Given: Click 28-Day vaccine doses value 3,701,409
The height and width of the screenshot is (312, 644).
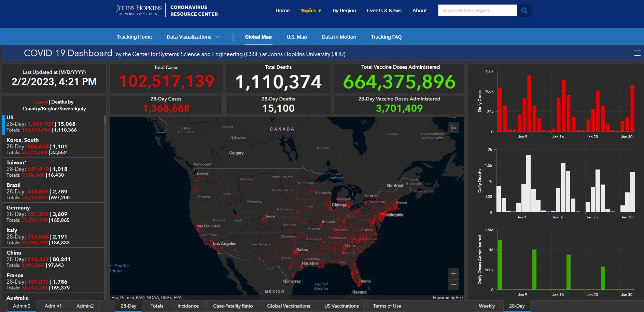Looking at the screenshot, I should tap(399, 108).
